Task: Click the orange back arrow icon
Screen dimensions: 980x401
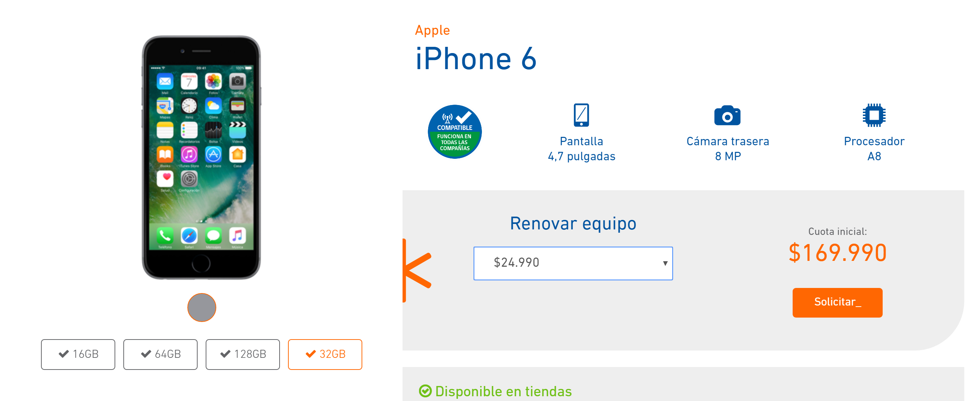Action: tap(417, 270)
